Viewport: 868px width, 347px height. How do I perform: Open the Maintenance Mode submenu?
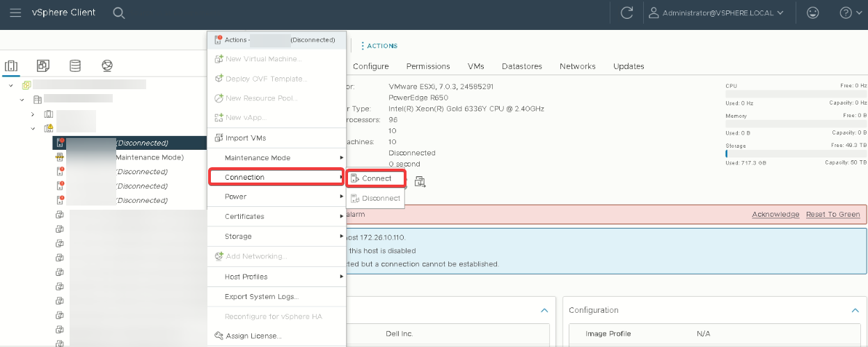276,157
